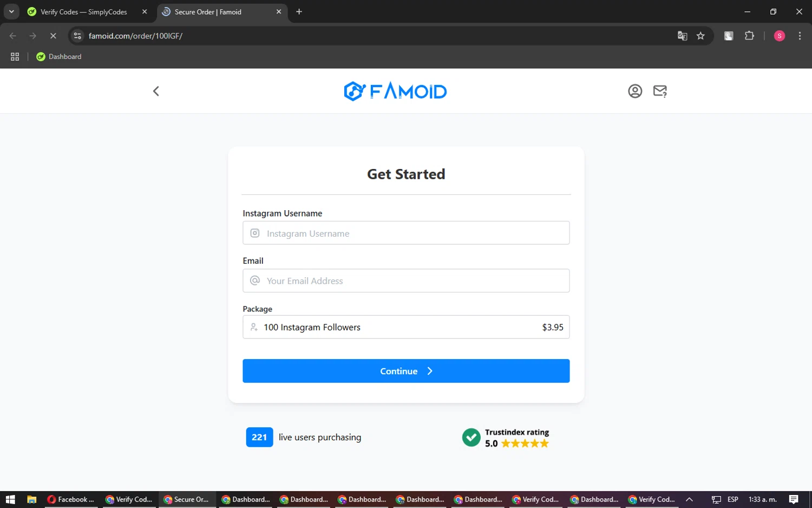Bookmark this page with star icon
Viewport: 812px width, 508px height.
[700, 36]
